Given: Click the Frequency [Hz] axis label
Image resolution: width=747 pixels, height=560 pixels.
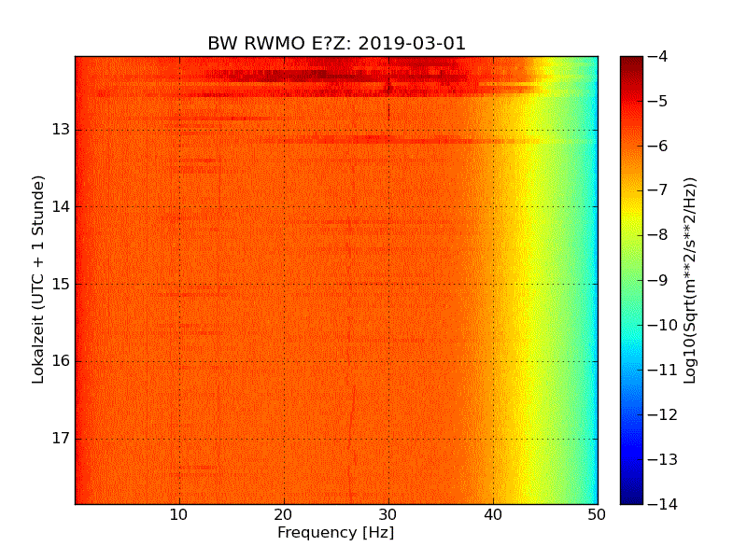Looking at the screenshot, I should [x=336, y=532].
